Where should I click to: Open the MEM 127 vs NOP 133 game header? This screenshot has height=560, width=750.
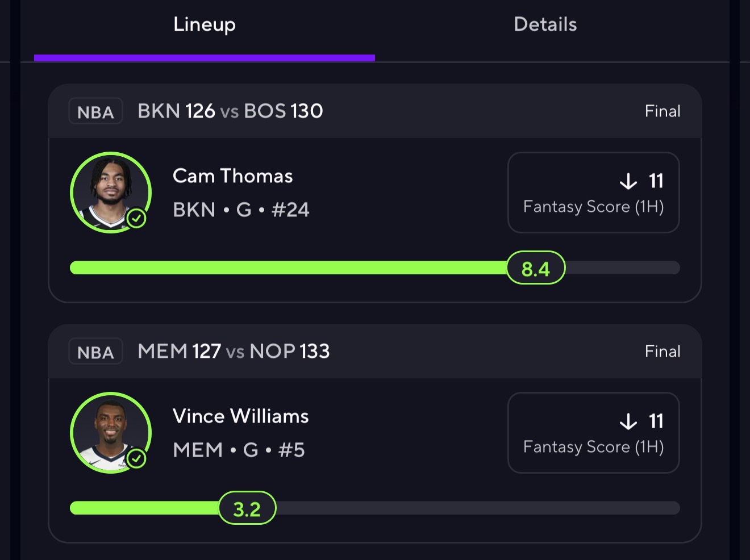(234, 352)
